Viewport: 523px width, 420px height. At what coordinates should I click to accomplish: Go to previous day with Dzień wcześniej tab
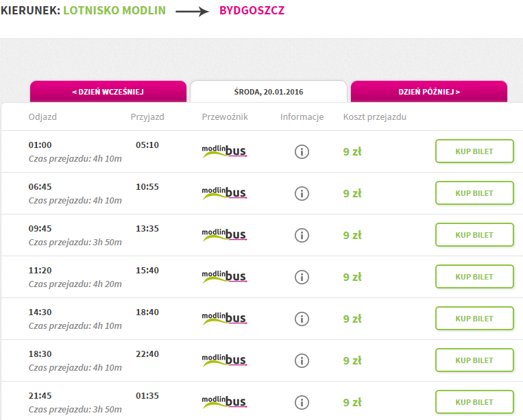[108, 91]
